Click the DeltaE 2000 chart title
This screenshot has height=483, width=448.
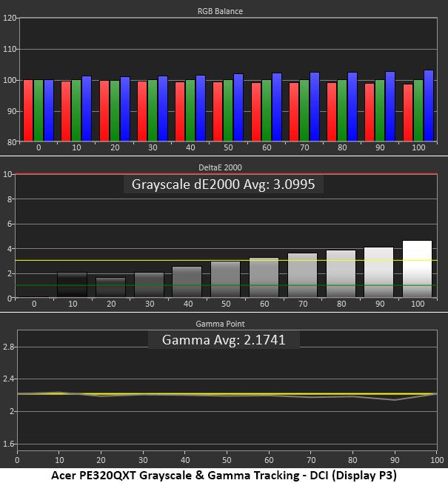[x=220, y=167]
